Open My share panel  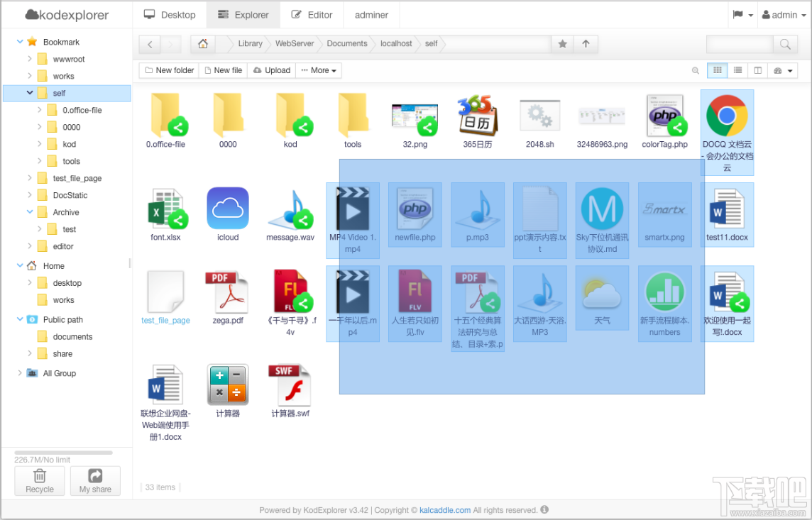[95, 481]
